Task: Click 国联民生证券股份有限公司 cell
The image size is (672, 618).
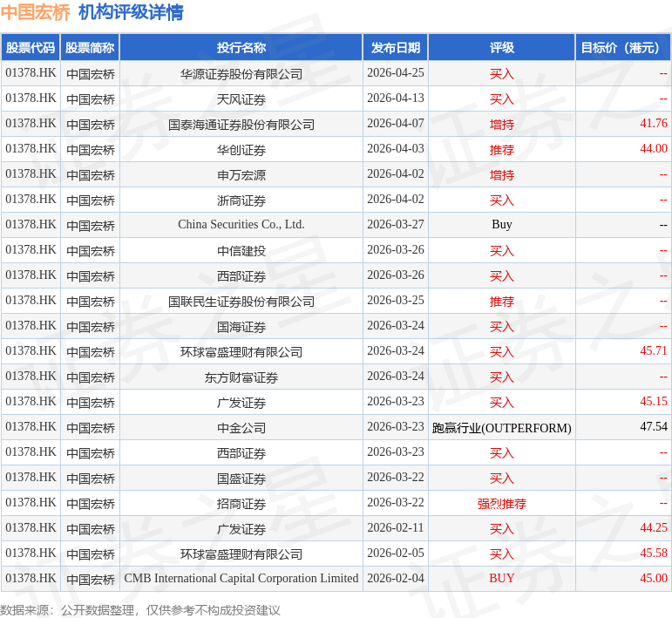Action: pos(241,302)
